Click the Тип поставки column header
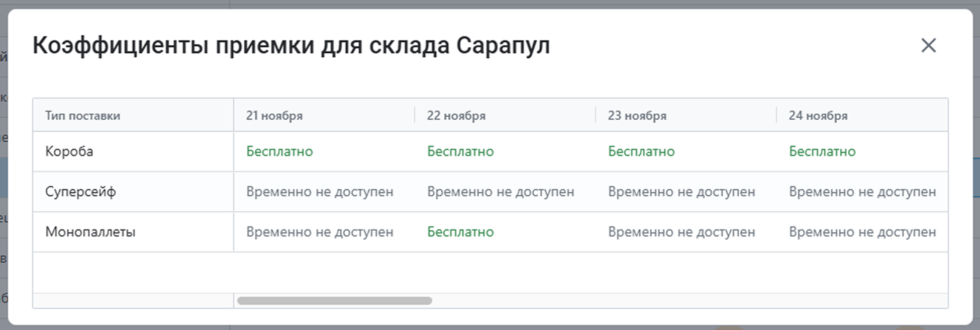This screenshot has width=980, height=330. tap(82, 116)
